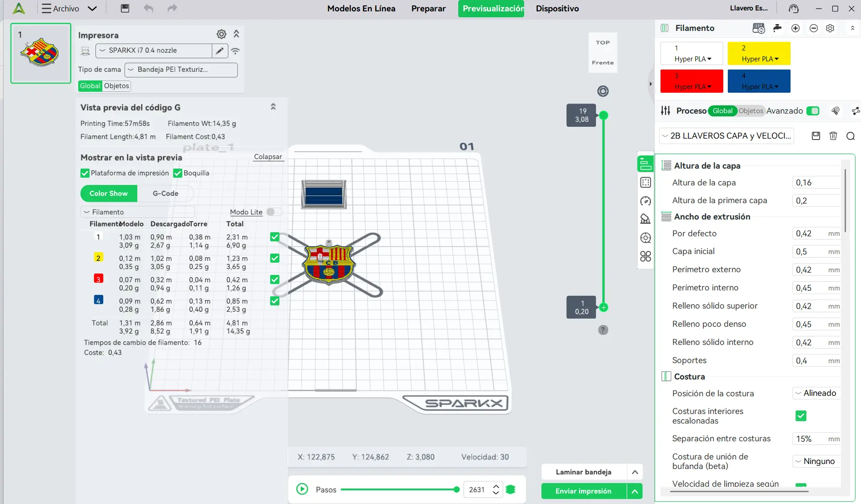
Task: Search process settings with magnifier icon
Action: (851, 136)
